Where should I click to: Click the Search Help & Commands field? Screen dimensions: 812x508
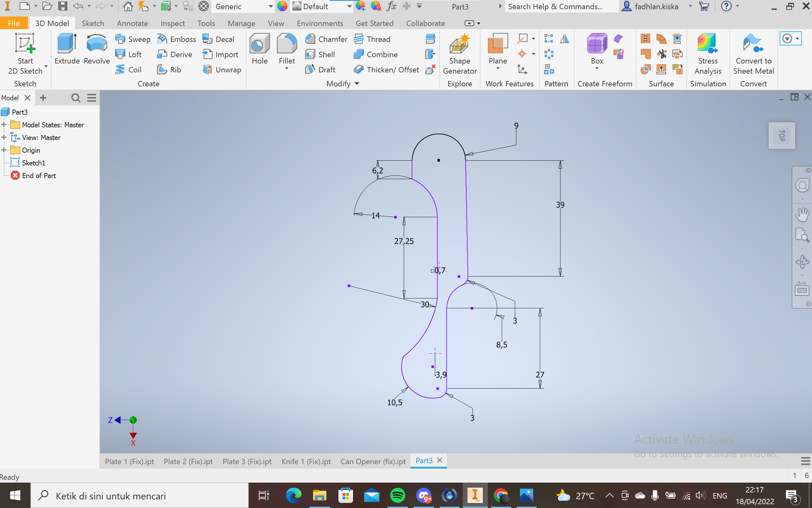[x=562, y=6]
